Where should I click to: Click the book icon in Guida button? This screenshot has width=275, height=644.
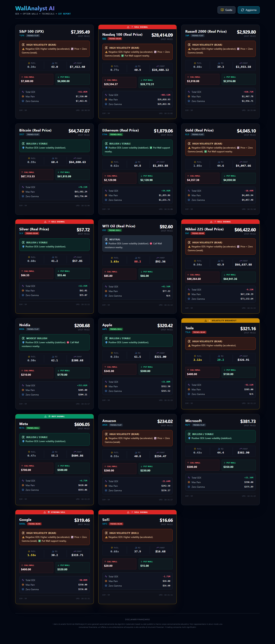point(222,10)
